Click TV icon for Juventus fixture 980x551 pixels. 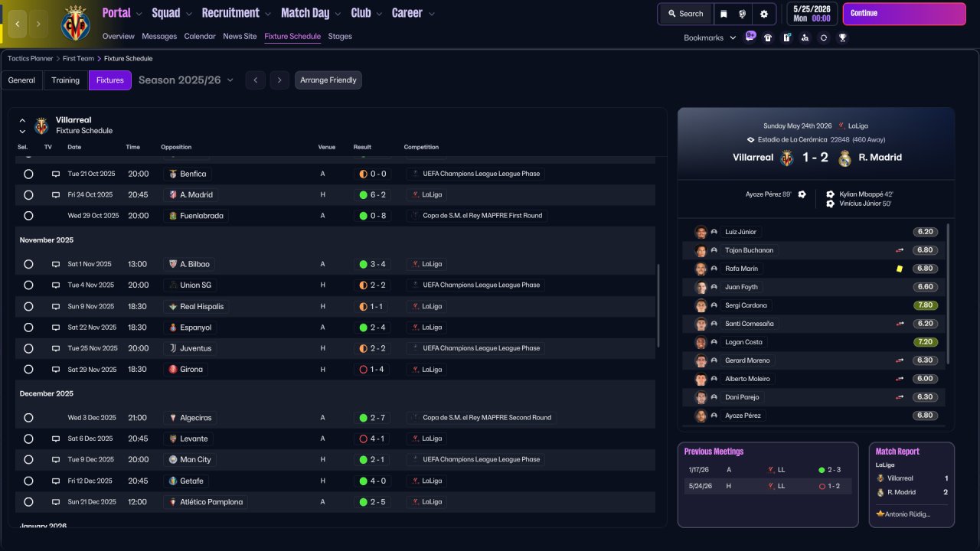[56, 348]
